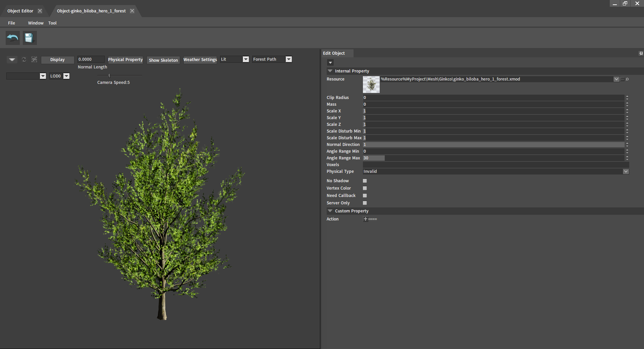Check the Need Callback option
The width and height of the screenshot is (644, 349).
coord(365,196)
